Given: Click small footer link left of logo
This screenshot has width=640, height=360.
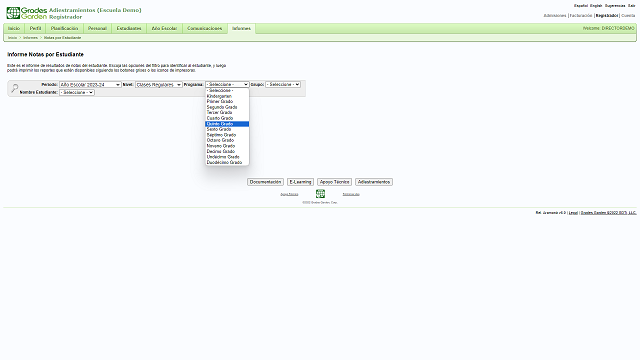Looking at the screenshot, I should pyautogui.click(x=289, y=194).
